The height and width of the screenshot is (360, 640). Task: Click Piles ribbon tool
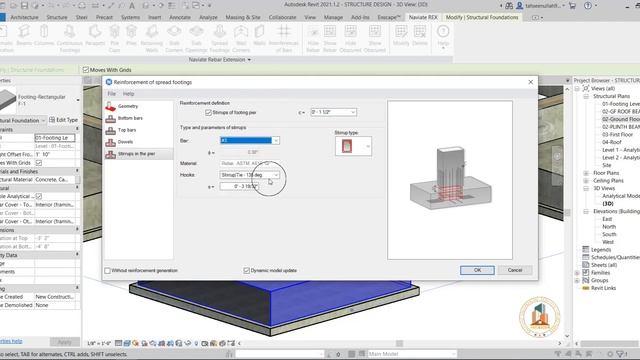[x=131, y=36]
